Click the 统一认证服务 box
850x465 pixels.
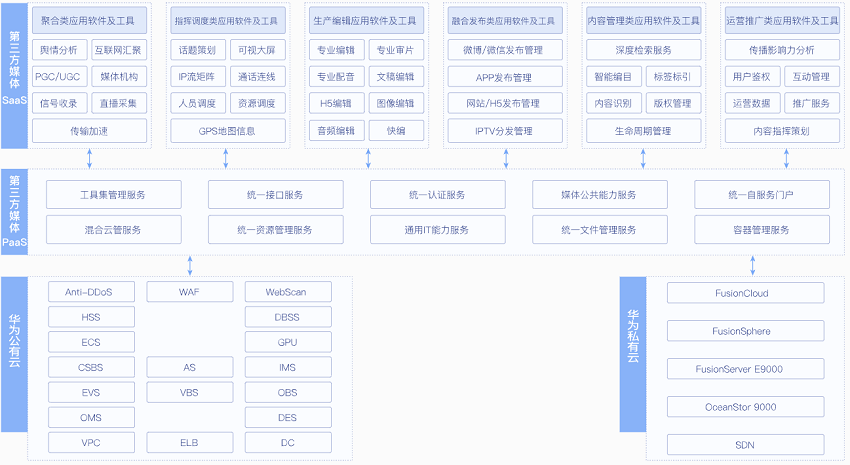tap(438, 195)
